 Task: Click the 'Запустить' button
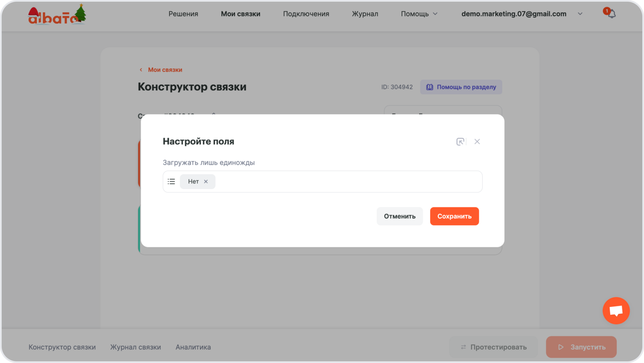click(x=581, y=347)
